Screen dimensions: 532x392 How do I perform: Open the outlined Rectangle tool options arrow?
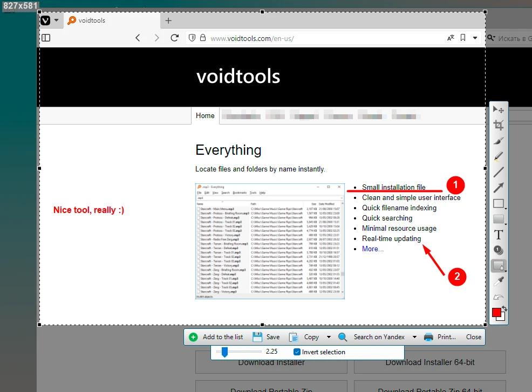[x=506, y=208]
